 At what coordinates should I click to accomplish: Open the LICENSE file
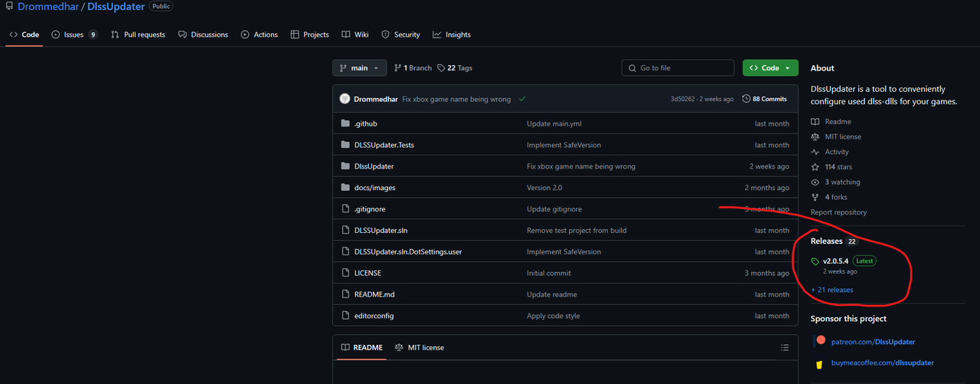click(367, 273)
